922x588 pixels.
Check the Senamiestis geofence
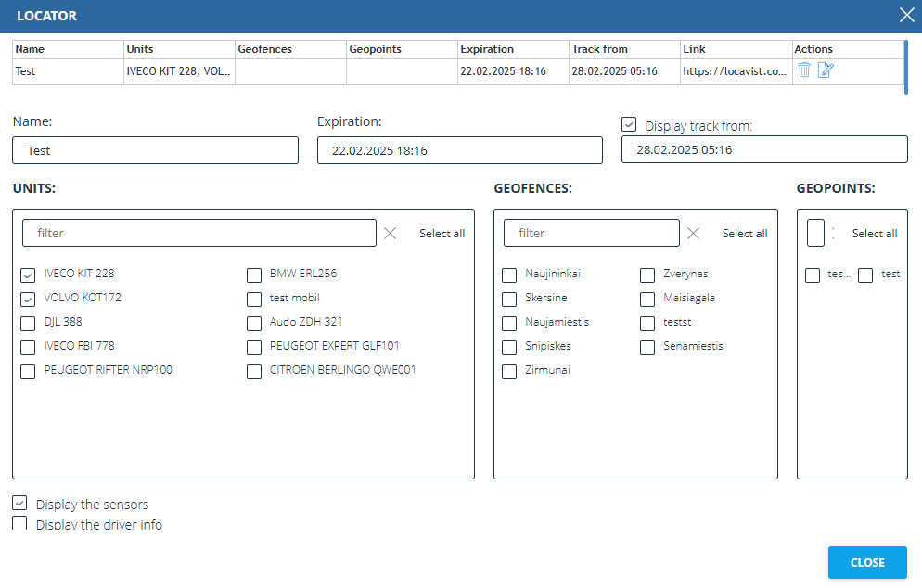pyautogui.click(x=647, y=347)
